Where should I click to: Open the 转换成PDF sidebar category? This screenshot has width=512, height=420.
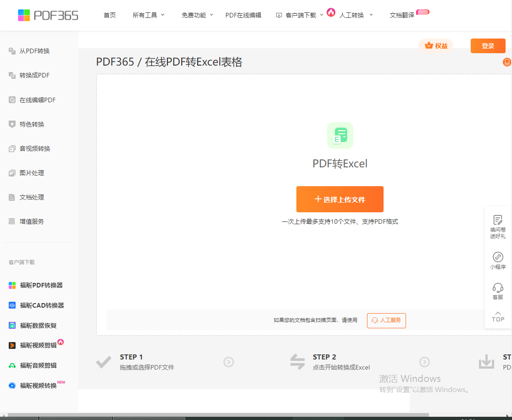(34, 75)
